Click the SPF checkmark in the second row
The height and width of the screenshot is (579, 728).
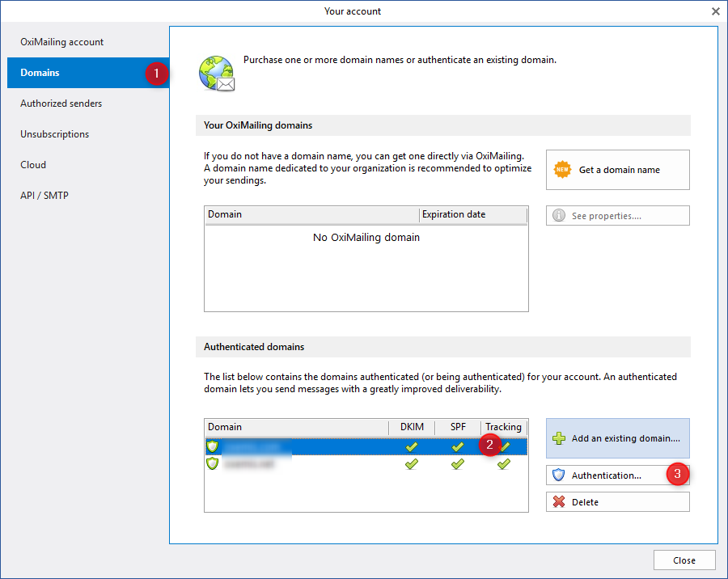click(458, 463)
